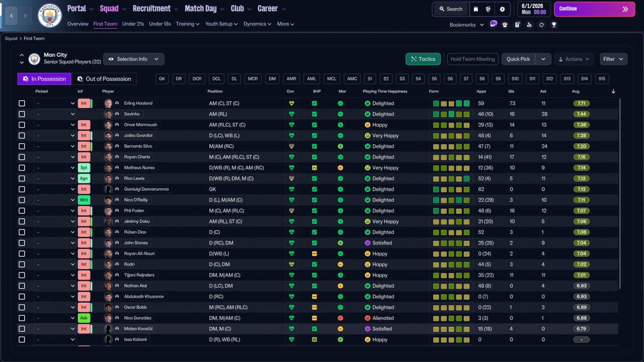Click the Avg. column header

tap(576, 92)
